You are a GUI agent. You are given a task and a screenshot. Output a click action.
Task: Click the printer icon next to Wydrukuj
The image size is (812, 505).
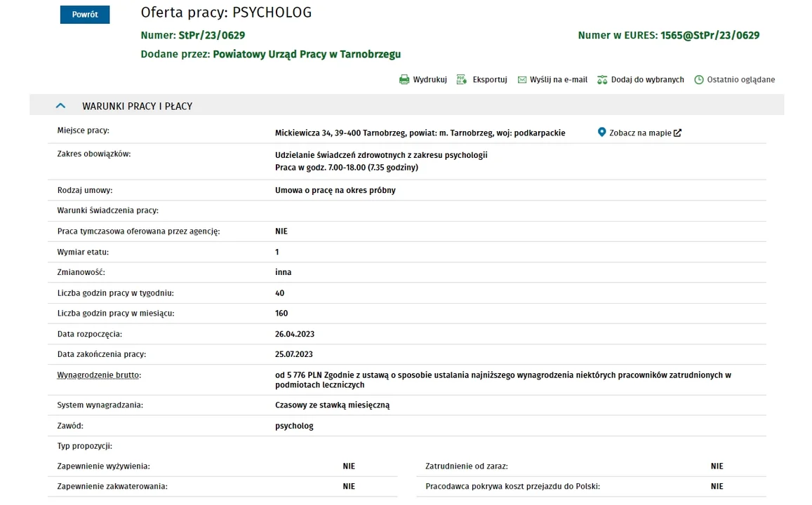pos(404,80)
